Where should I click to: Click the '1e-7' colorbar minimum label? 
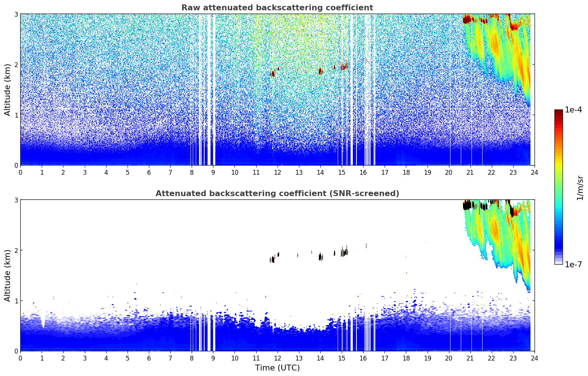click(573, 264)
